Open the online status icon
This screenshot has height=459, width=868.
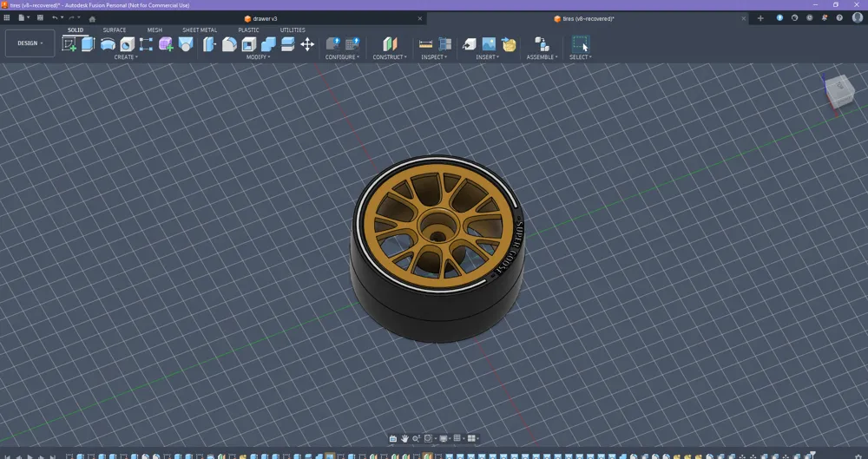pyautogui.click(x=795, y=18)
